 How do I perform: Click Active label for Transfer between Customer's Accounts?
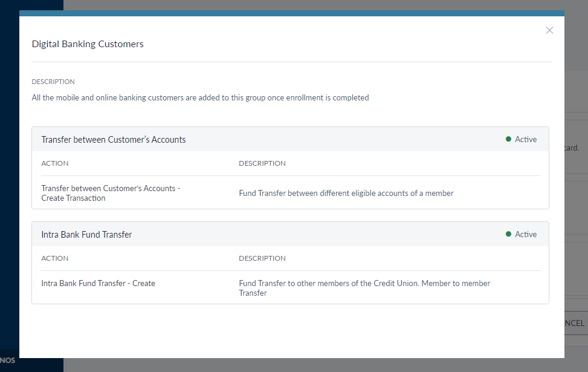click(x=526, y=140)
